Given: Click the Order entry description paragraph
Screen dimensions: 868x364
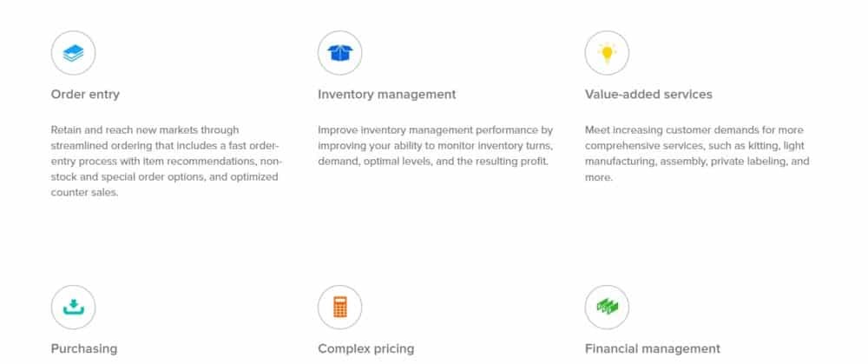Looking at the screenshot, I should [165, 161].
